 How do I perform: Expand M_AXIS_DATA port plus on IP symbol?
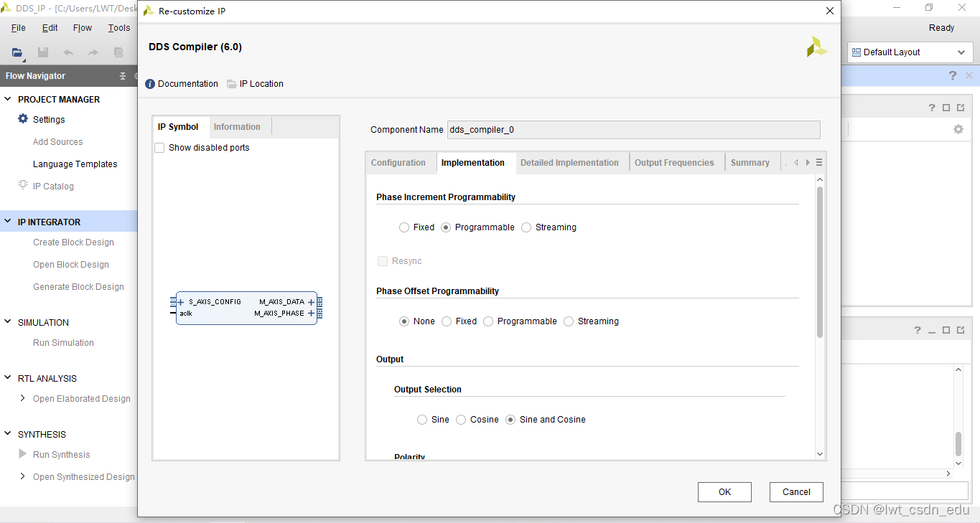point(312,302)
